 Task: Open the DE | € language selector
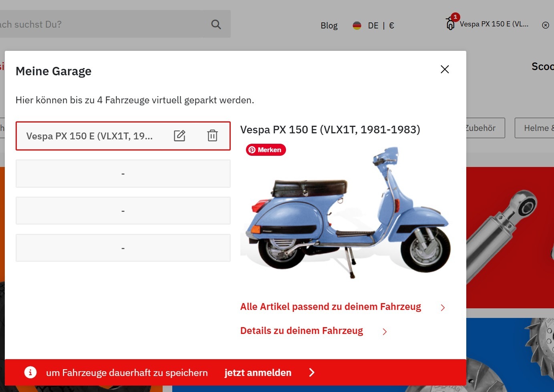click(381, 26)
